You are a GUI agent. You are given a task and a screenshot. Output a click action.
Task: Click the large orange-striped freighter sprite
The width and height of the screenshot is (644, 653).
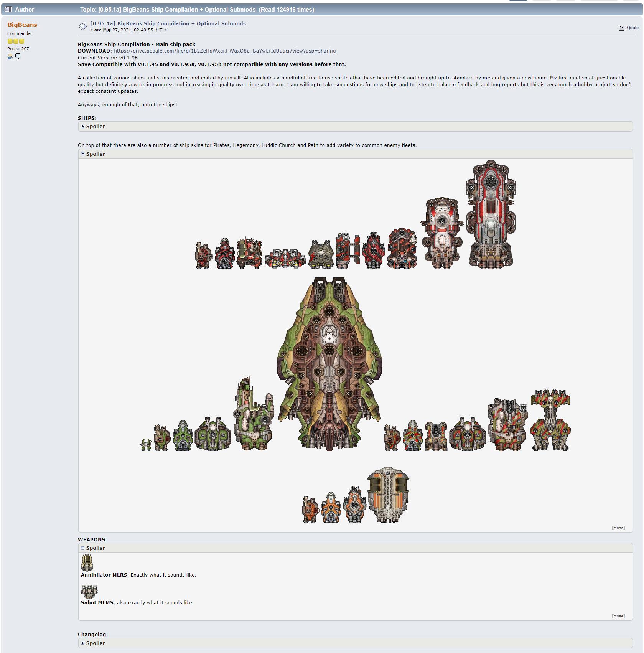point(388,495)
